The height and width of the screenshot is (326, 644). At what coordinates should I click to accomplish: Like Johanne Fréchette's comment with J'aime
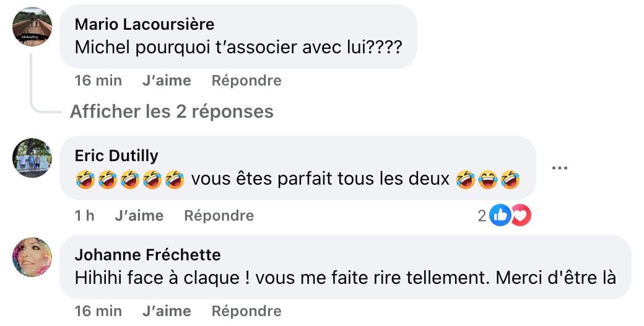(x=167, y=311)
